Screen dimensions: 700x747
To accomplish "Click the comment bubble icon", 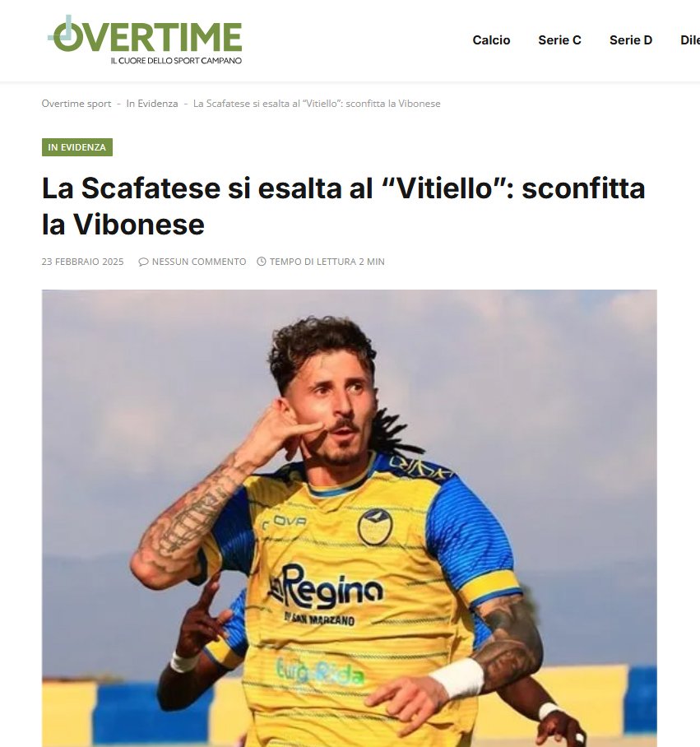I will coord(143,262).
